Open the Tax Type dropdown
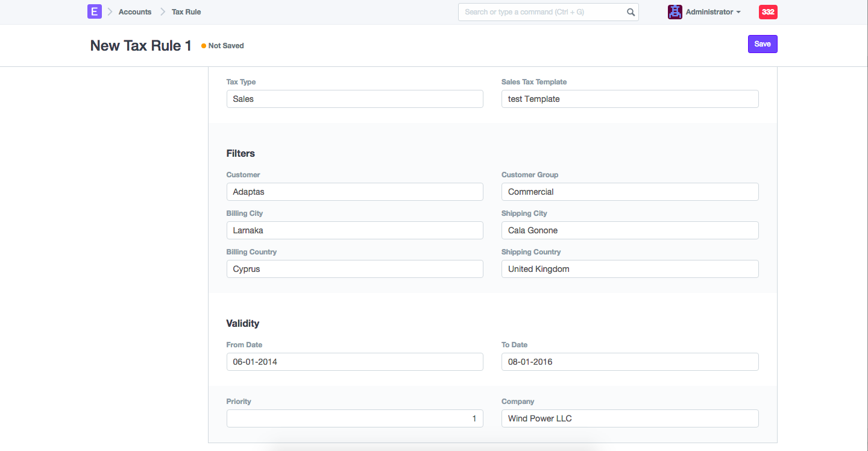The width and height of the screenshot is (868, 451). coord(354,99)
